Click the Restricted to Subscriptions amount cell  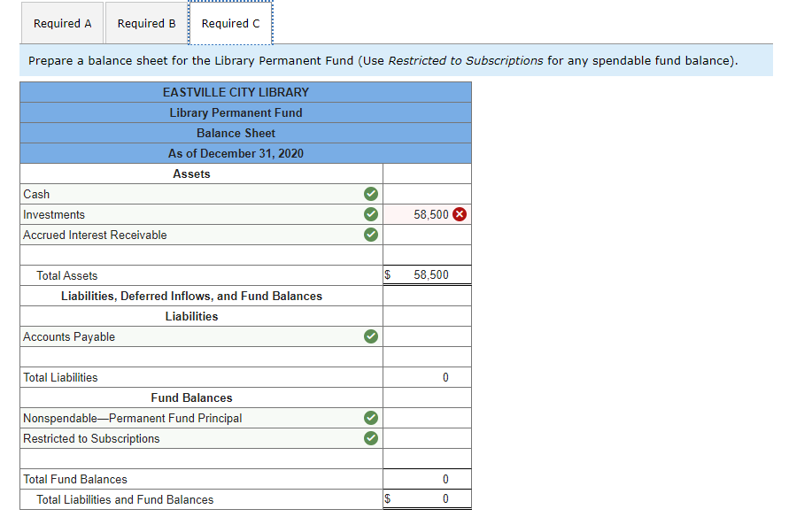coord(427,437)
